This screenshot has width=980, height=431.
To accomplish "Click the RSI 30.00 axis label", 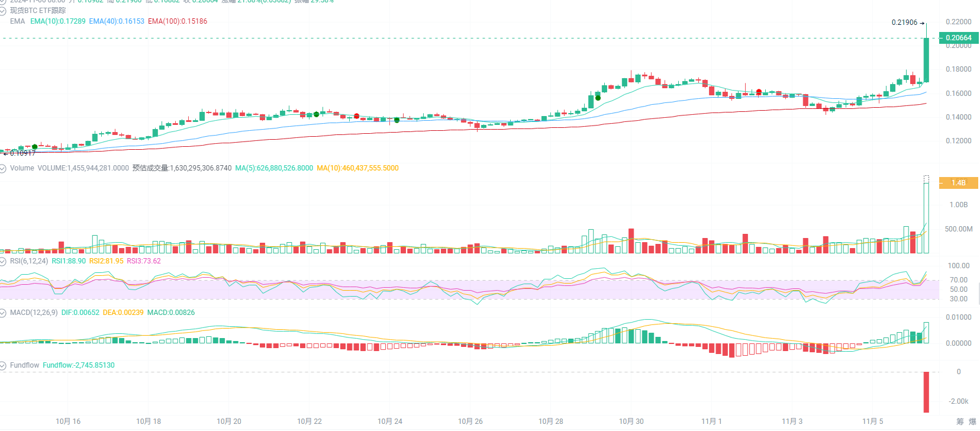I will [x=959, y=299].
